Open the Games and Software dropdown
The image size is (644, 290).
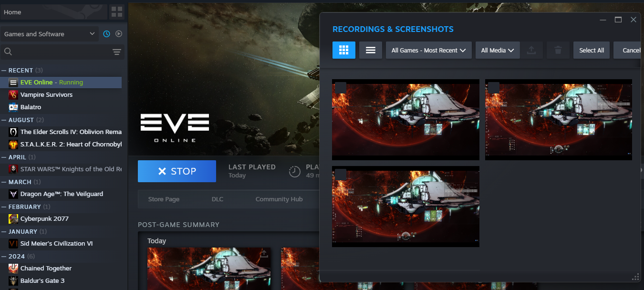pyautogui.click(x=50, y=34)
